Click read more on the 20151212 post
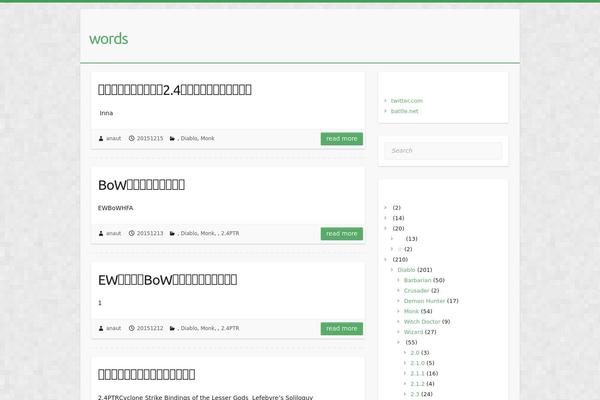600x400 pixels. click(342, 328)
